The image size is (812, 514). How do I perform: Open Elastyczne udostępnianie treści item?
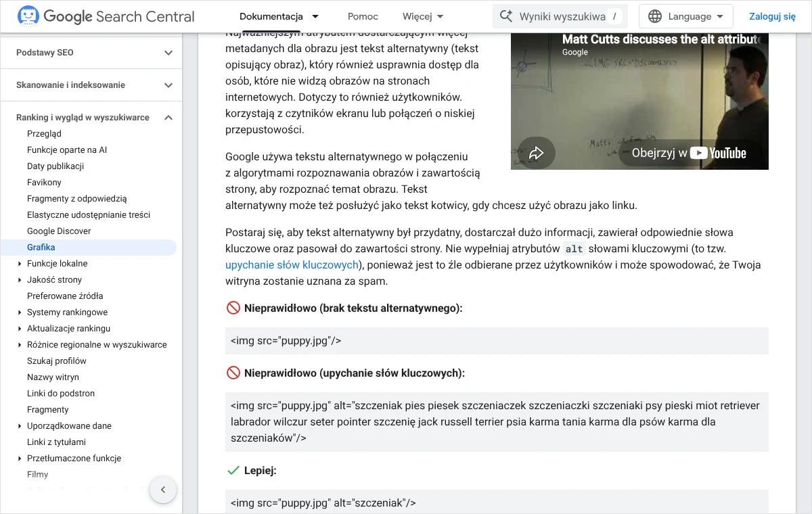tap(89, 215)
